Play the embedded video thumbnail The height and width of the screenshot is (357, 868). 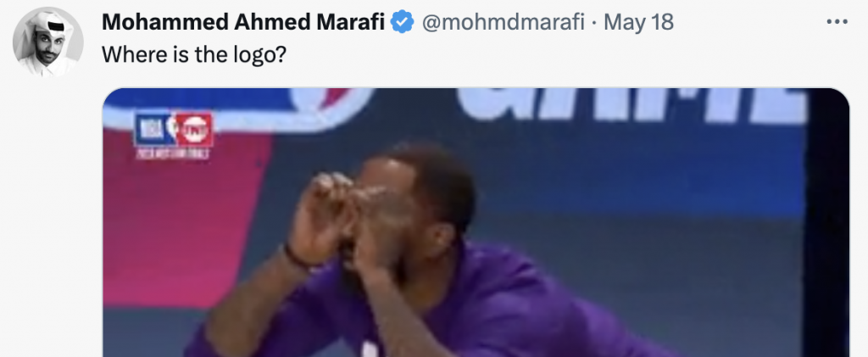[476, 222]
